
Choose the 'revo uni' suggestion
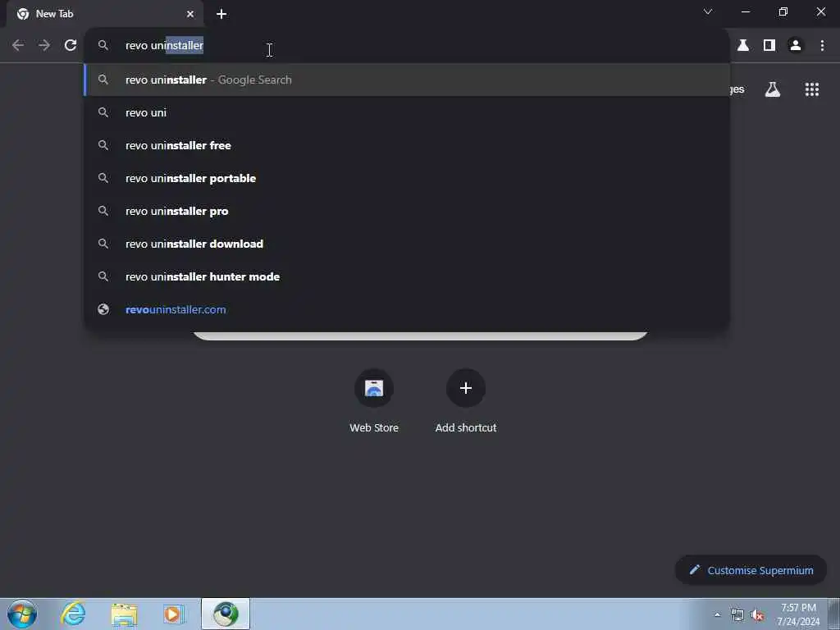pos(407,112)
